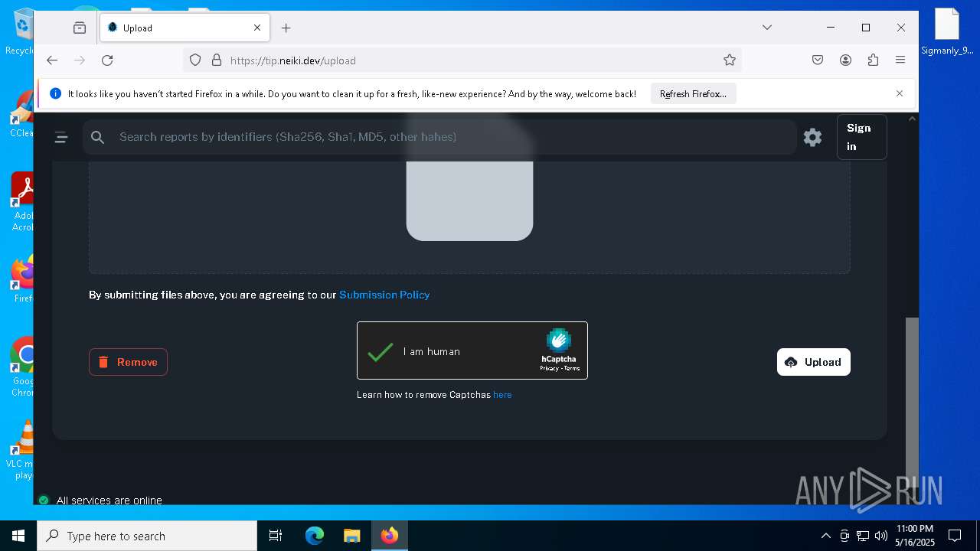
Task: Open tracking protection shield icon
Action: tap(195, 60)
